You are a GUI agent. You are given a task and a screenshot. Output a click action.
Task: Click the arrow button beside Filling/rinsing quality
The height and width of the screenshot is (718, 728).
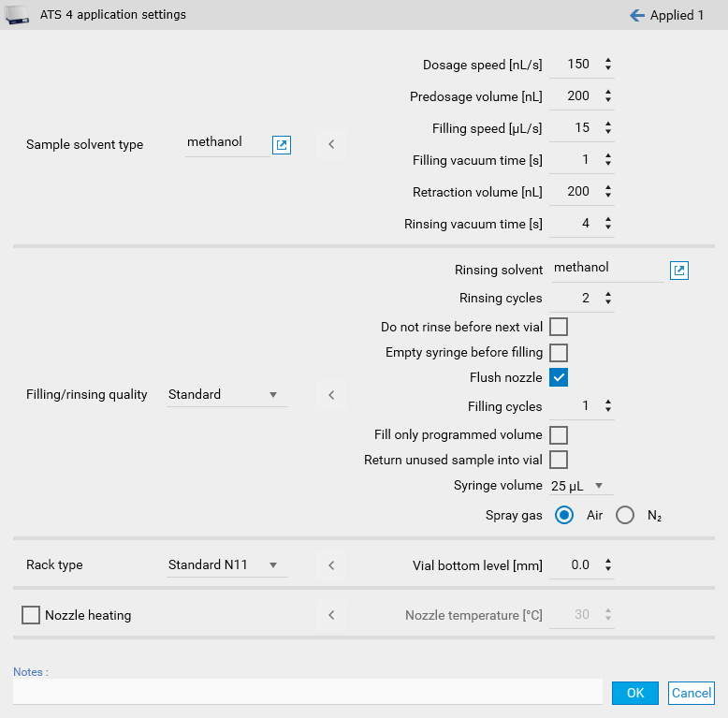tap(330, 395)
